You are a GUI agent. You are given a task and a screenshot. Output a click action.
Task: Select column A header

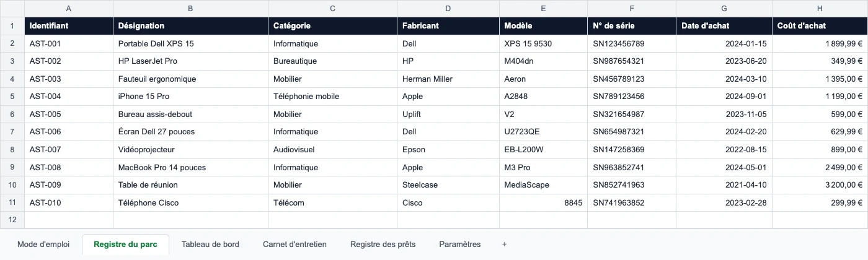69,9
